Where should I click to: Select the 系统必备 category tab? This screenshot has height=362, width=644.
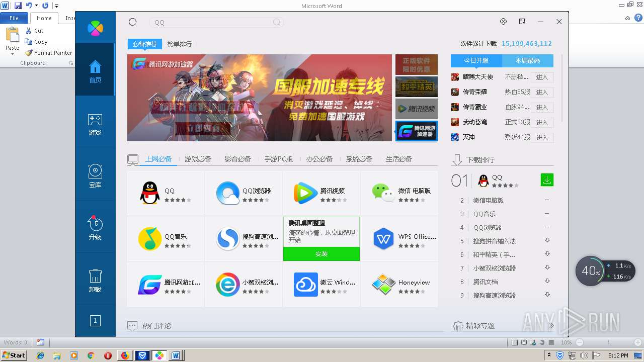pyautogui.click(x=359, y=159)
